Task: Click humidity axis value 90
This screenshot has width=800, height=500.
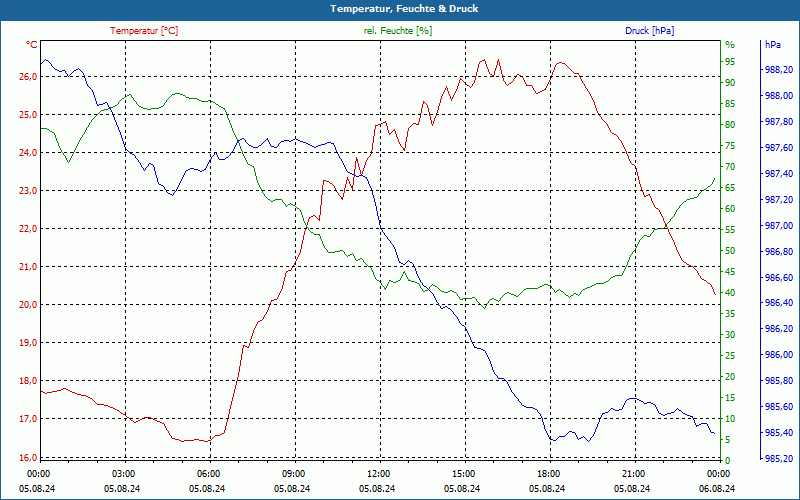Action: click(x=730, y=83)
